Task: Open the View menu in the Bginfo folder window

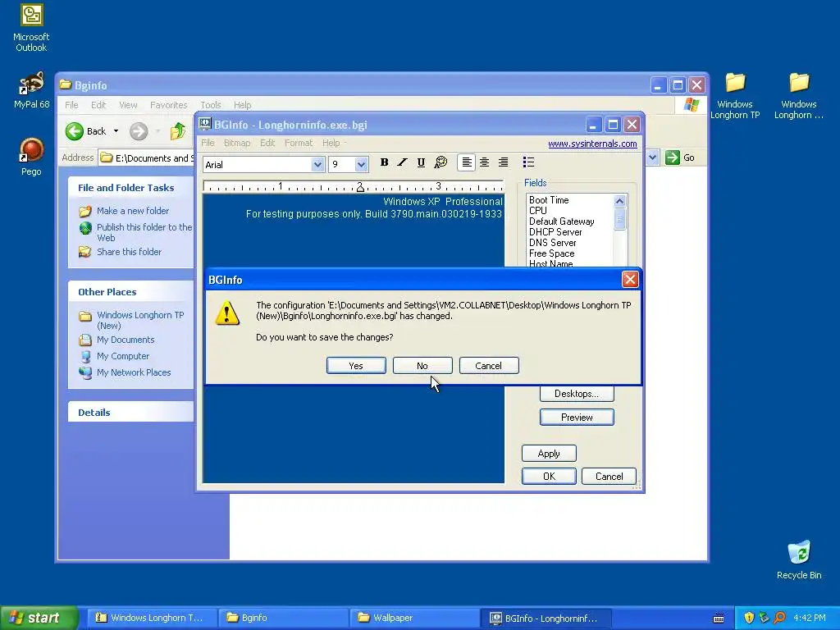Action: pos(128,105)
